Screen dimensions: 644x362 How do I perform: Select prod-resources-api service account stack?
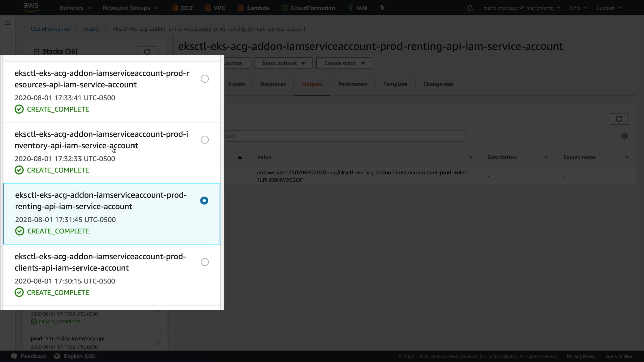coord(205,79)
